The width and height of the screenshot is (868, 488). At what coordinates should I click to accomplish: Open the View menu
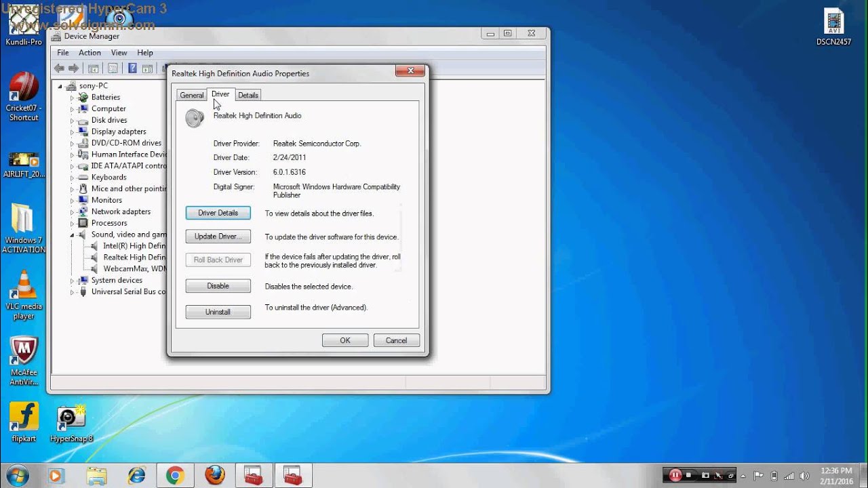point(119,53)
